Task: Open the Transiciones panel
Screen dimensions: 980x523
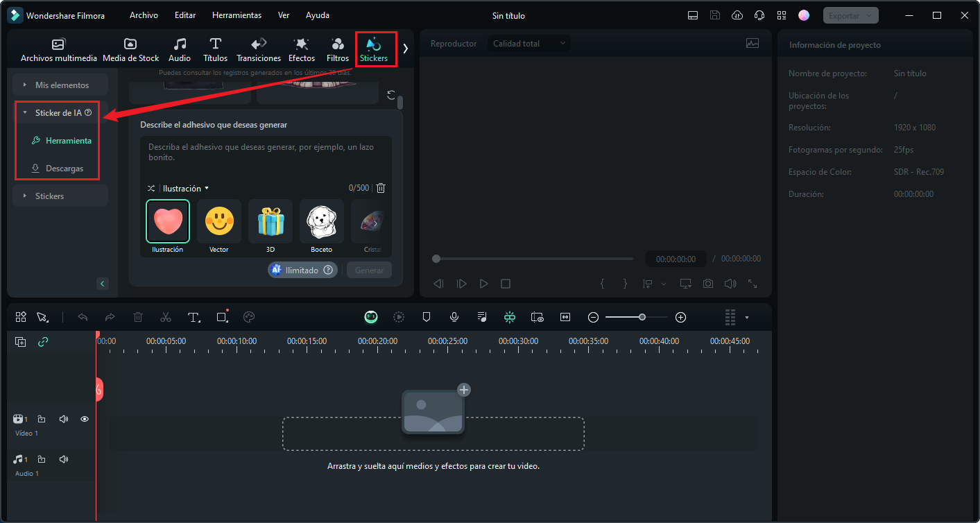Action: [258, 49]
